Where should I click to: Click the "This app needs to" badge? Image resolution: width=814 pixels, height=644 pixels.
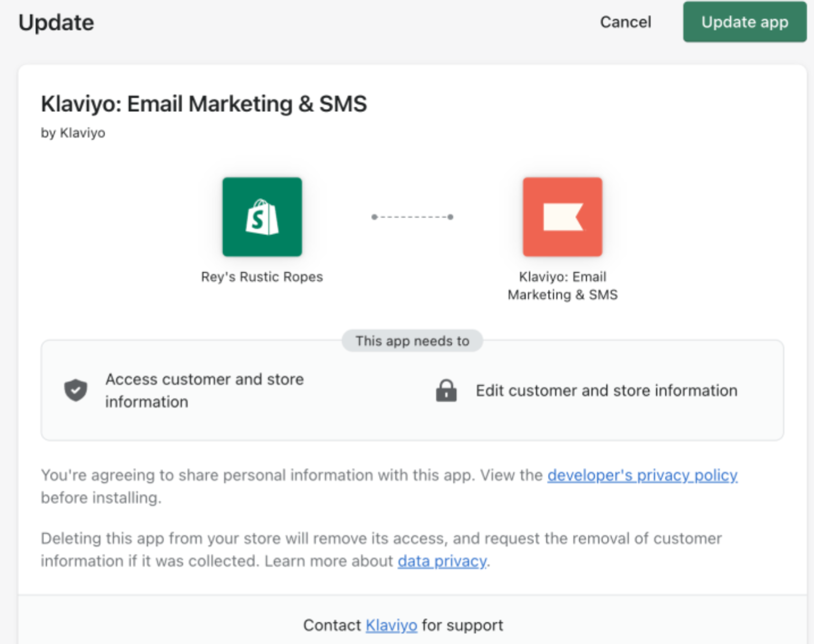pos(413,341)
